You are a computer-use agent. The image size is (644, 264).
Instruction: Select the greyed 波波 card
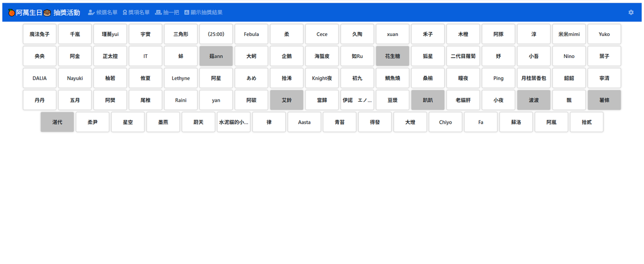point(534,101)
